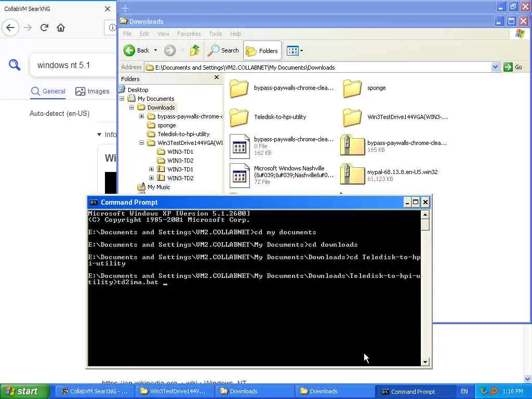Switch to Win3TestDrive144V taskbar window
Image resolution: width=532 pixels, height=399 pixels.
pyautogui.click(x=175, y=392)
